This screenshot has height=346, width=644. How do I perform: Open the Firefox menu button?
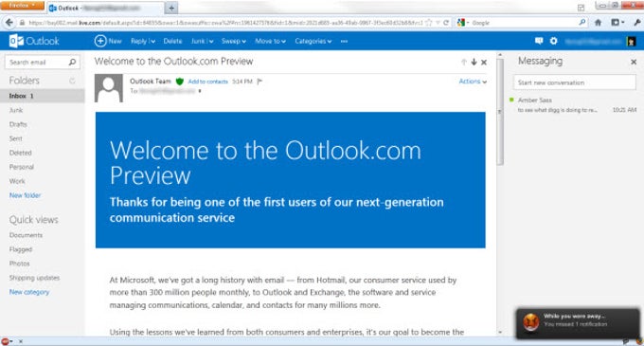[x=22, y=6]
